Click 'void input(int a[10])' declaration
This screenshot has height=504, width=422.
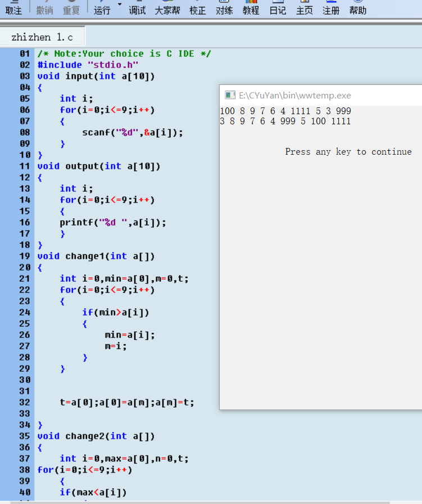click(x=96, y=76)
